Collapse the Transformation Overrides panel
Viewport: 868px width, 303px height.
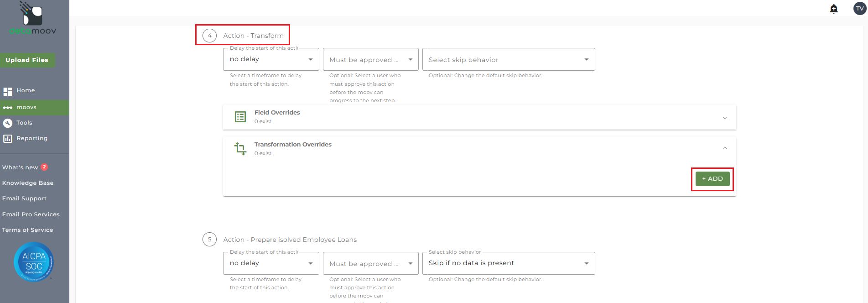click(724, 148)
